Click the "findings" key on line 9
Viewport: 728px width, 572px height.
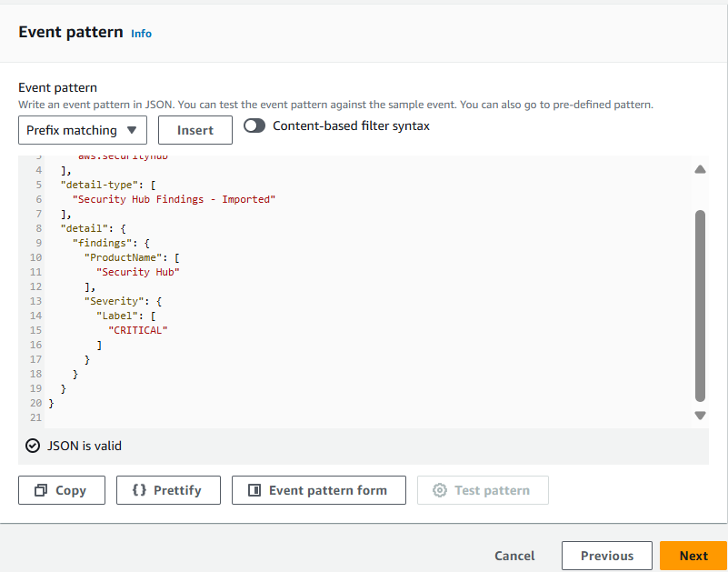tap(102, 243)
